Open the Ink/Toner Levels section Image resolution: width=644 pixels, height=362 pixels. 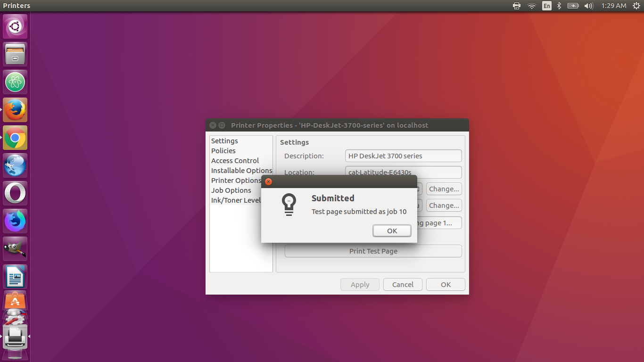[x=236, y=200]
